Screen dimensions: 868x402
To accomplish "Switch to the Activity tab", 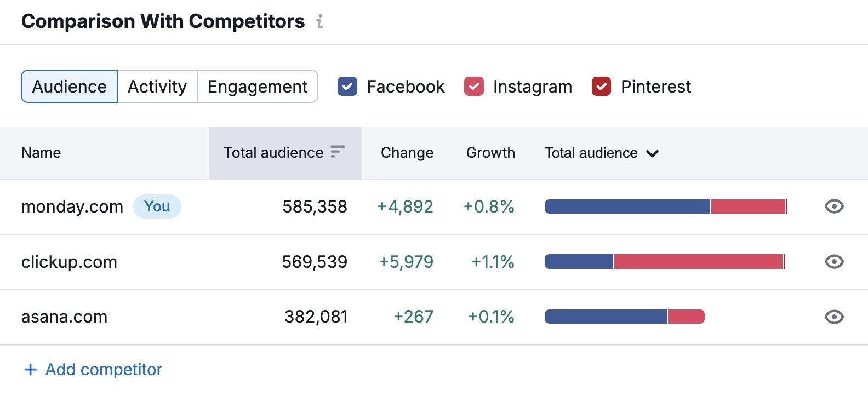I will click(157, 86).
